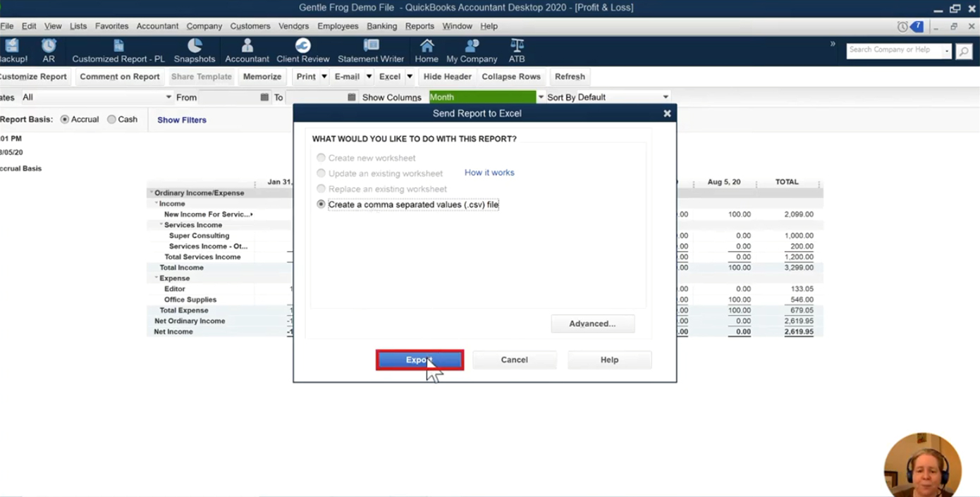980x497 pixels.
Task: Close the Send Report to Excel dialog
Action: [667, 113]
